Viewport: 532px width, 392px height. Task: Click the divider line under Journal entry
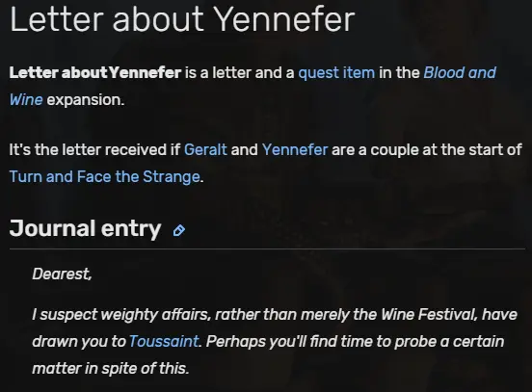coord(267,248)
